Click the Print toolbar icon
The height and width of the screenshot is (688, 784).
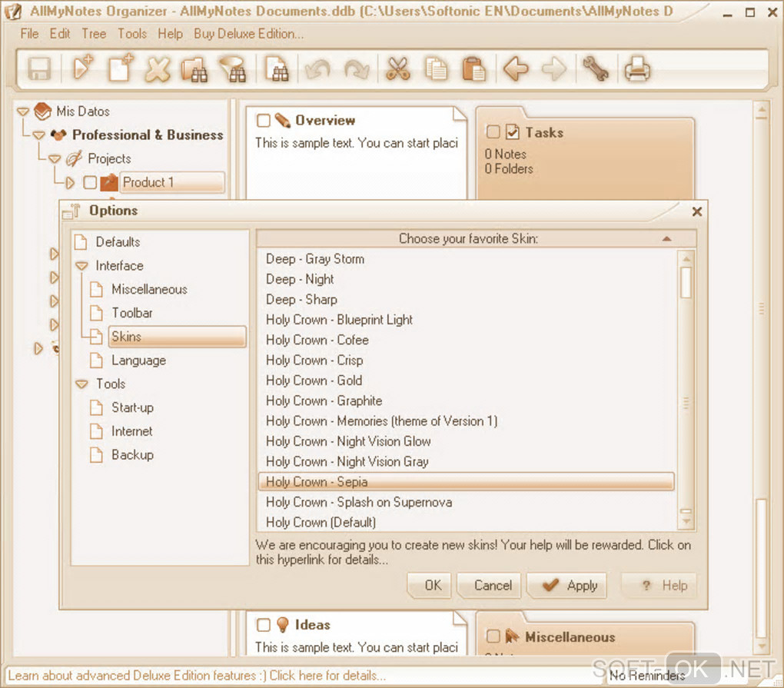637,69
